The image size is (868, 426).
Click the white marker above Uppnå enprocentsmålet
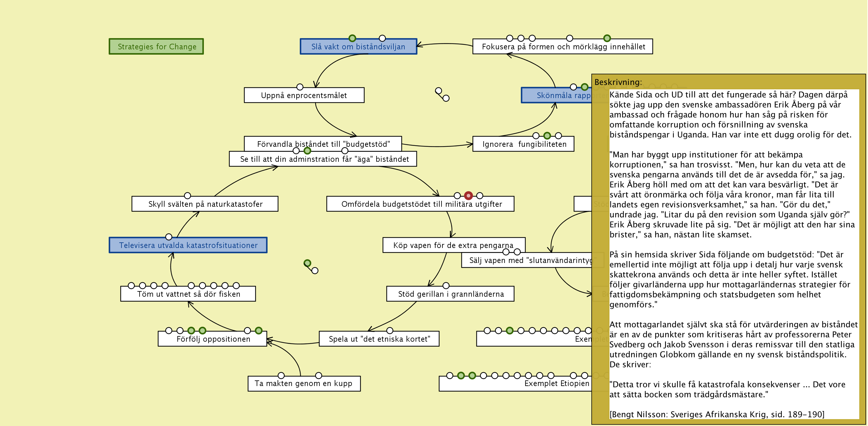coord(299,87)
